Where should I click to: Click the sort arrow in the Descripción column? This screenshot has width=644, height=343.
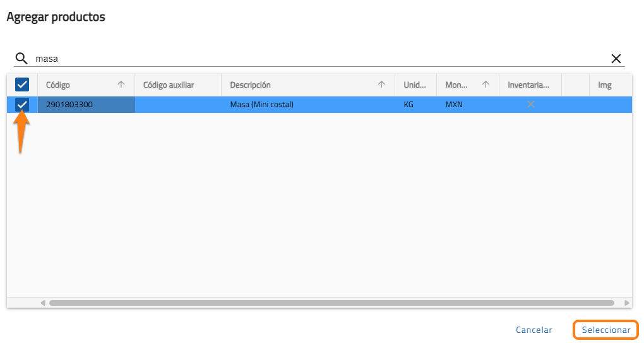[x=381, y=85]
